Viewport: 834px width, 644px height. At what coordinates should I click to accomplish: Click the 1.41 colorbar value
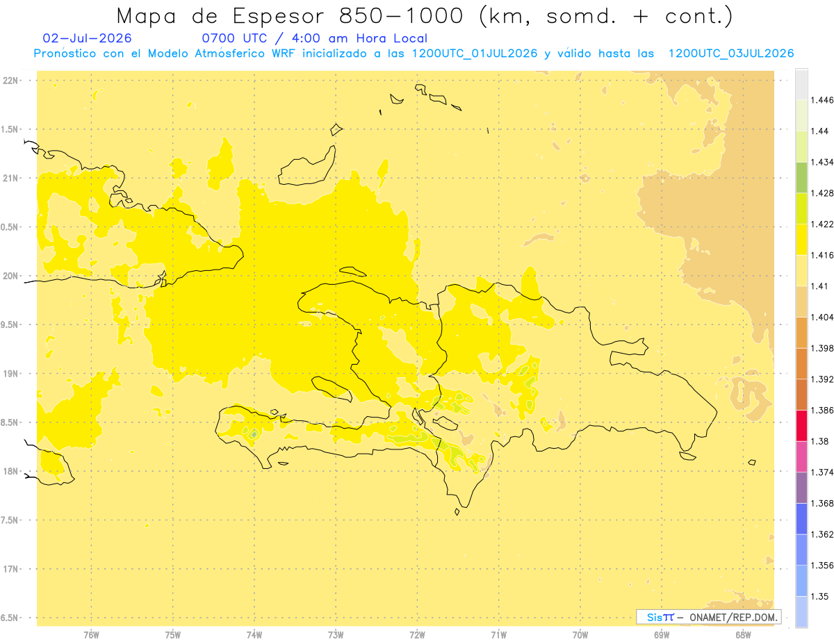[x=819, y=286]
